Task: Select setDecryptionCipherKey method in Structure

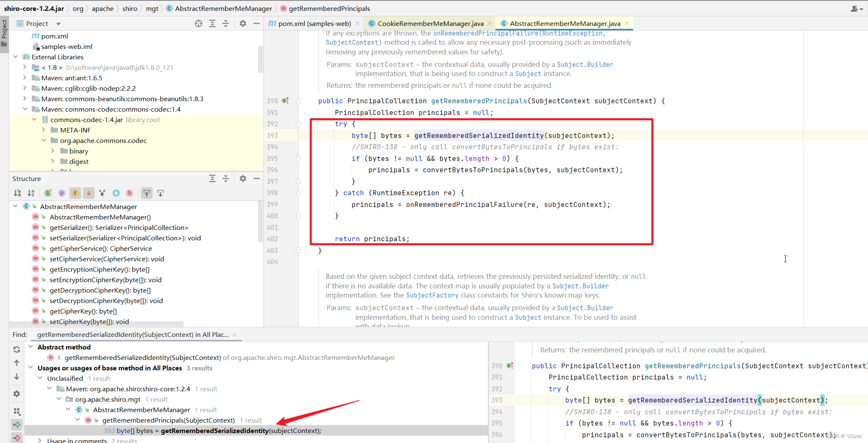Action: 106,301
